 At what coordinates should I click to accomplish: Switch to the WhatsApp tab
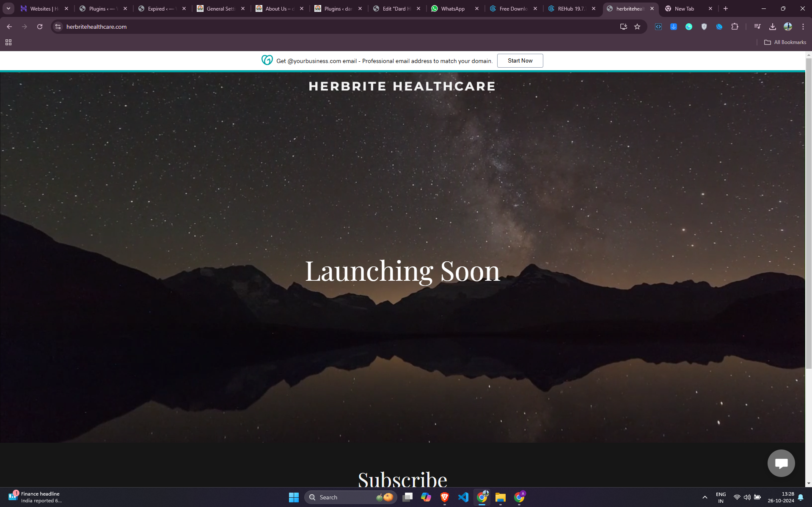[452, 8]
